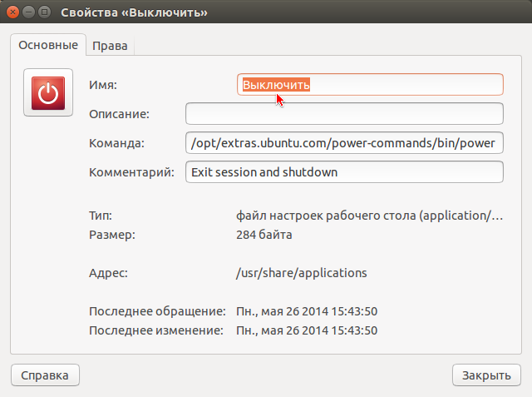Maximize the Свойства window

point(44,12)
